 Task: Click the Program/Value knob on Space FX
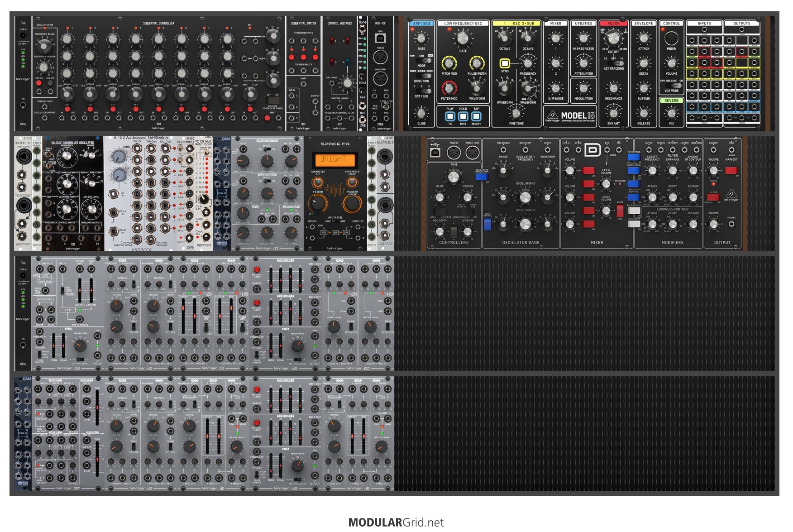click(x=352, y=204)
